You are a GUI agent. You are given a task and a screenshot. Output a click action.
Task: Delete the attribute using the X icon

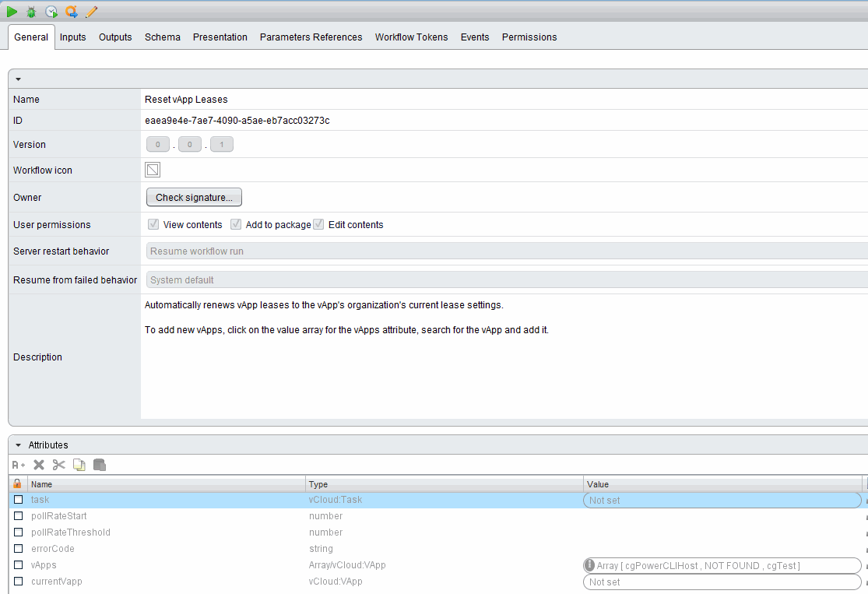point(39,465)
